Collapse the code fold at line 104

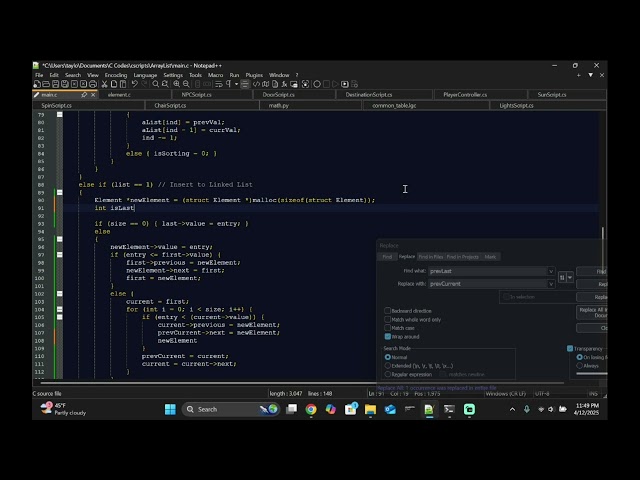60,309
